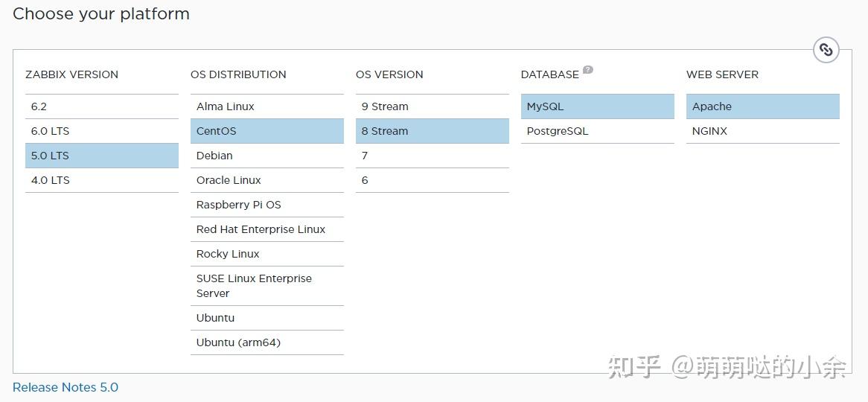The width and height of the screenshot is (868, 402).
Task: Click the Choose your platform title
Action: pyautogui.click(x=101, y=14)
